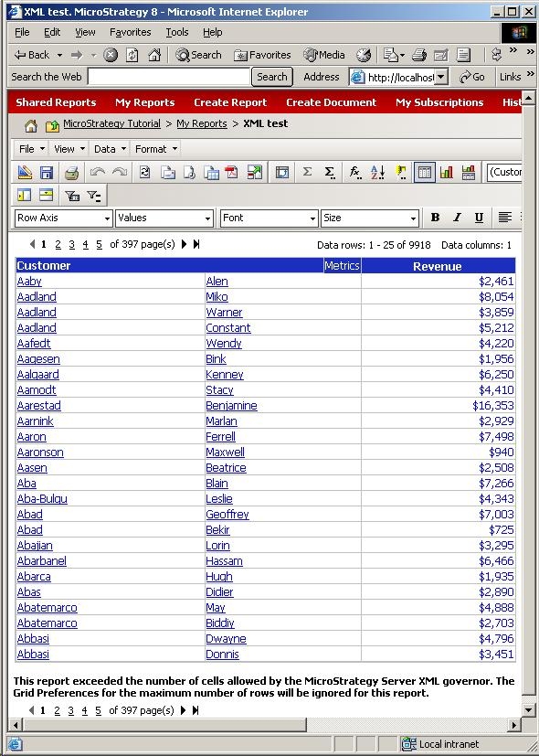Toggle bold formatting button
This screenshot has width=539, height=756.
[435, 218]
